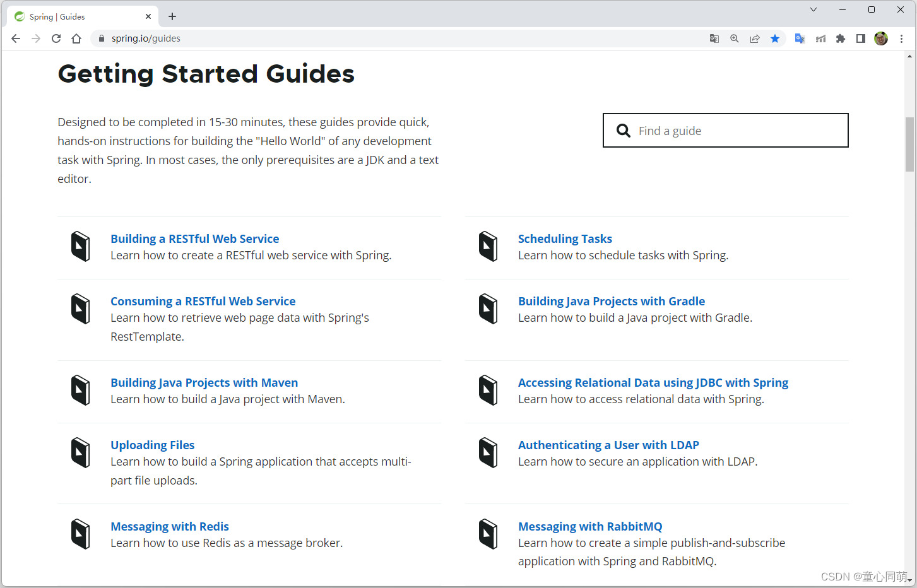This screenshot has height=588, width=917.
Task: Open the Building a RESTful Web Service guide
Action: pyautogui.click(x=194, y=238)
